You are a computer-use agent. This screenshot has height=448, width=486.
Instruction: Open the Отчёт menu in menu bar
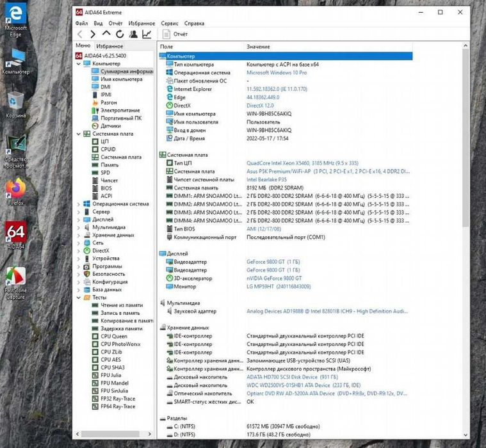coord(115,23)
